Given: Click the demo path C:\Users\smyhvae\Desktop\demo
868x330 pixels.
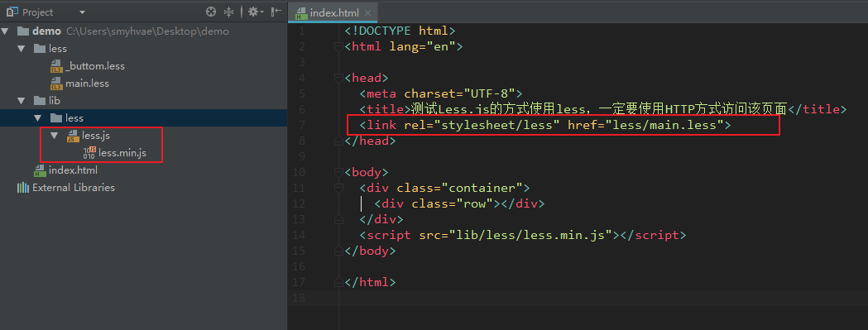Looking at the screenshot, I should pos(147,31).
